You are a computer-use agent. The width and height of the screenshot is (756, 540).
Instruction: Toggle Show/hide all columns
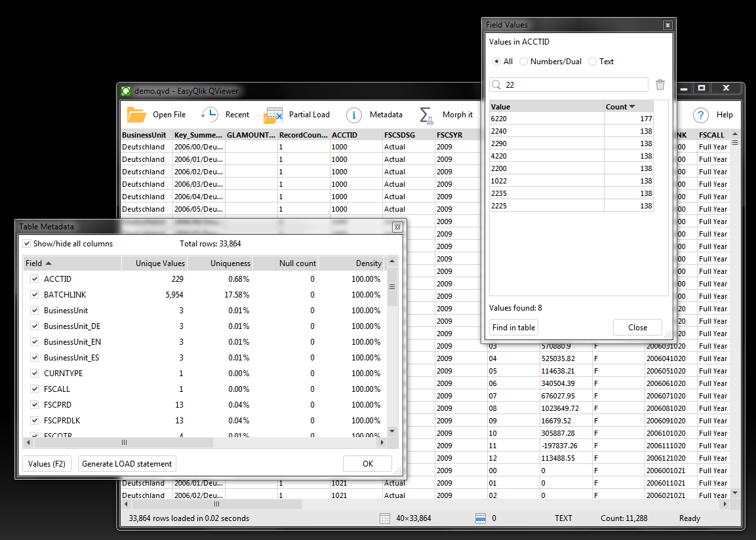pos(27,242)
